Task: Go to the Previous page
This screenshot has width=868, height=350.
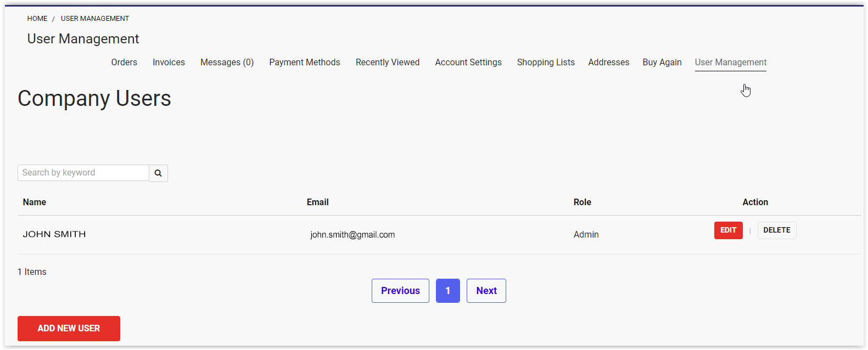Action: pos(400,291)
